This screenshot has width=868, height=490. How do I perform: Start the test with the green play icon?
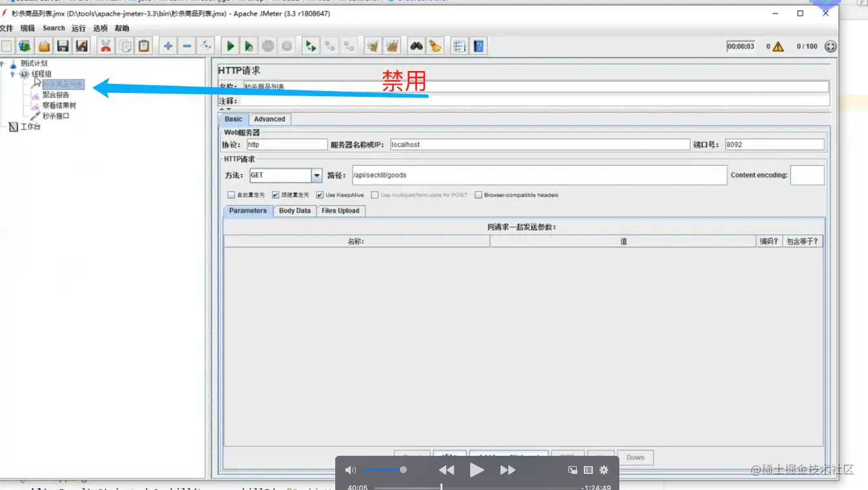230,46
